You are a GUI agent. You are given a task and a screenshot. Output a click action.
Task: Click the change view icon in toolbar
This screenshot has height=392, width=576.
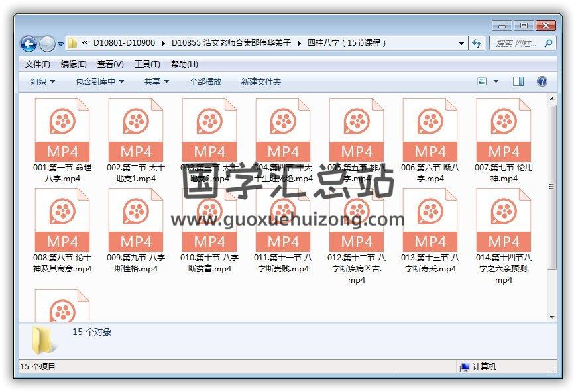483,81
